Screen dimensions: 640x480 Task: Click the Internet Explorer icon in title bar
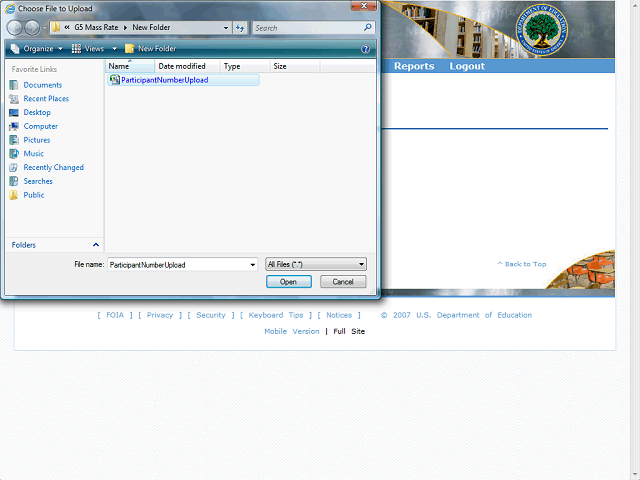10,8
